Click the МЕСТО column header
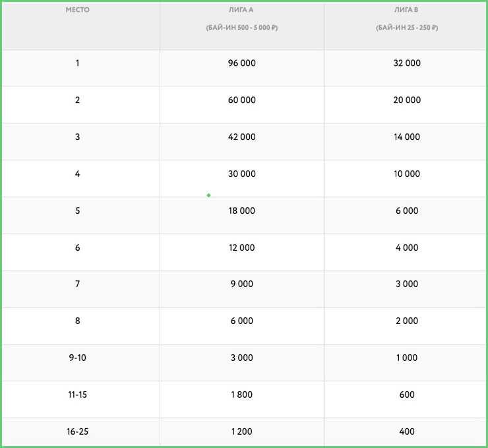This screenshot has height=448, width=488. tap(77, 11)
